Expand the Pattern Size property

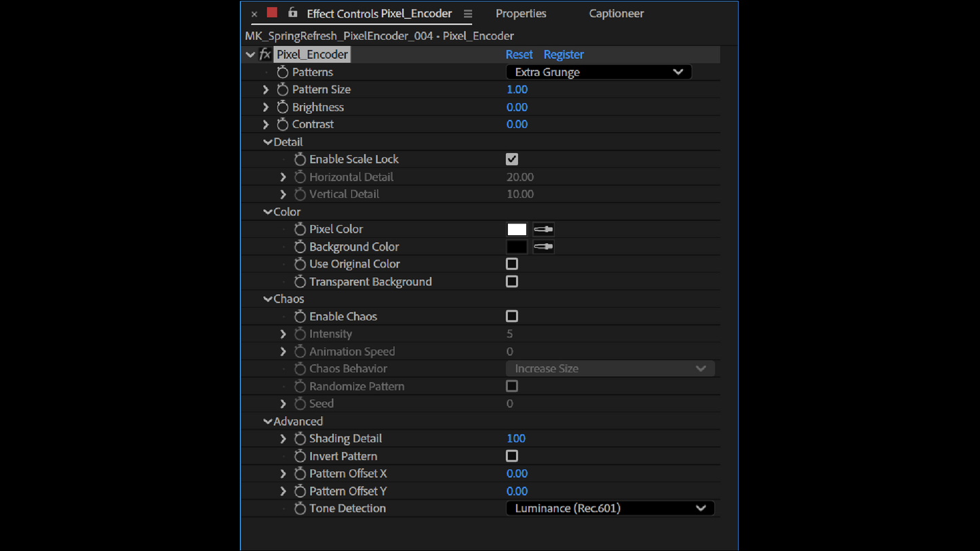(x=265, y=89)
